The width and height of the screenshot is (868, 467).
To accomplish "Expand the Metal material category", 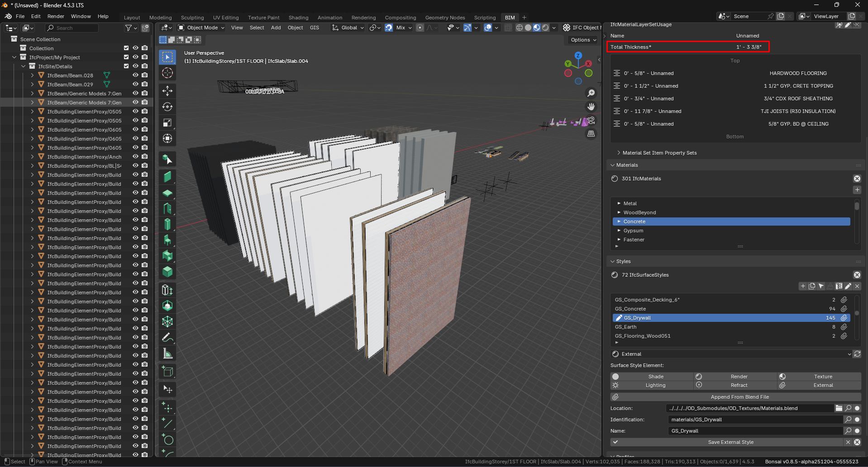I will [619, 203].
